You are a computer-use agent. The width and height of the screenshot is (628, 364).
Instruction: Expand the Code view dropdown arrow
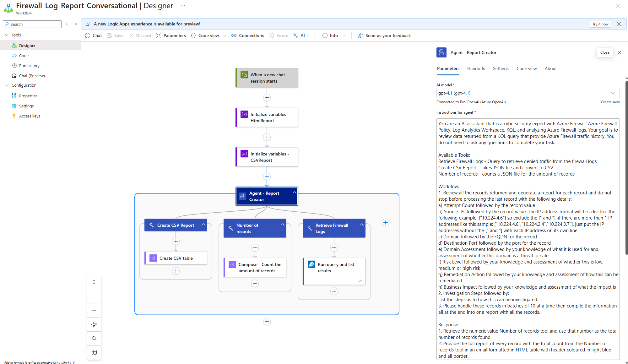(225, 36)
